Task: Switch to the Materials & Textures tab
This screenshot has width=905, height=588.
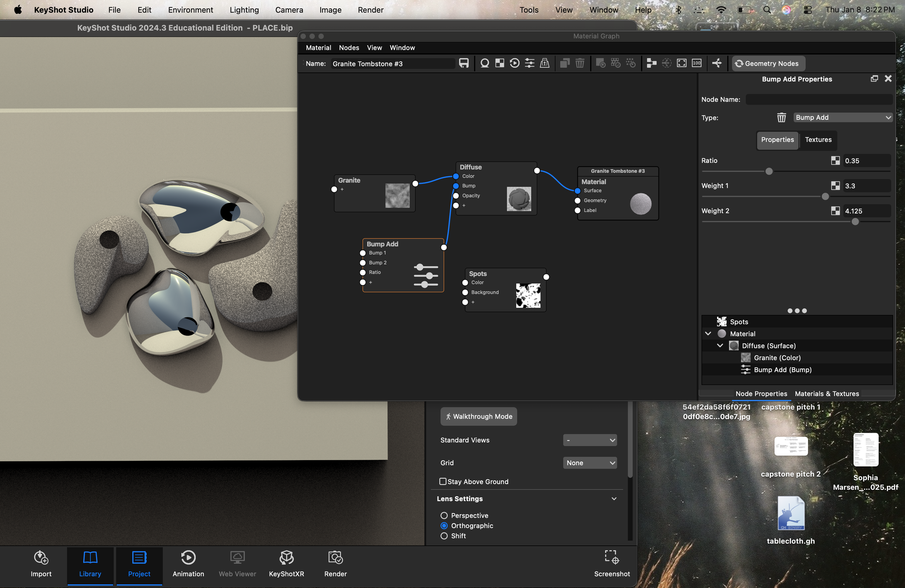Action: pyautogui.click(x=827, y=394)
